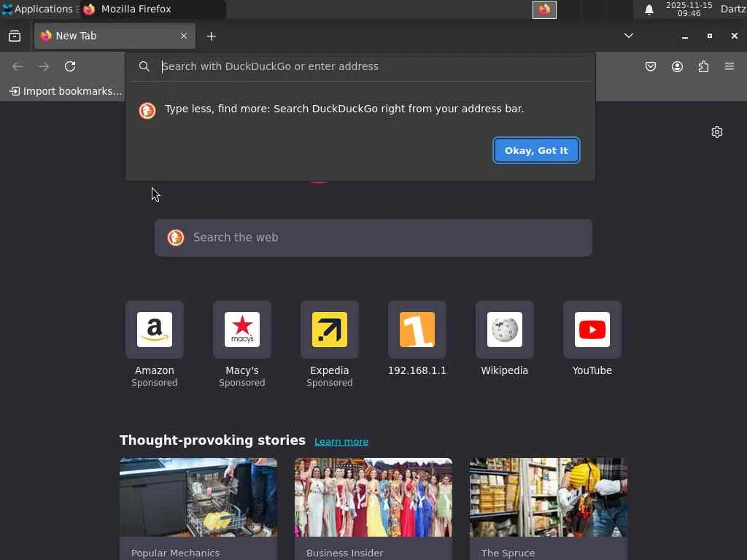Click the Thought-provoking stories heading

[x=212, y=440]
